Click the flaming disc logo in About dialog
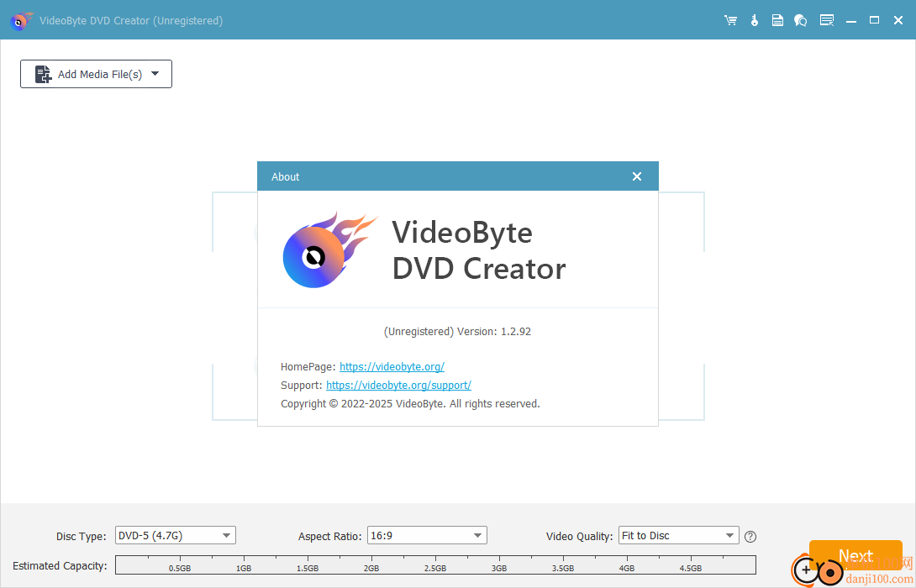The height and width of the screenshot is (588, 916). click(x=329, y=250)
